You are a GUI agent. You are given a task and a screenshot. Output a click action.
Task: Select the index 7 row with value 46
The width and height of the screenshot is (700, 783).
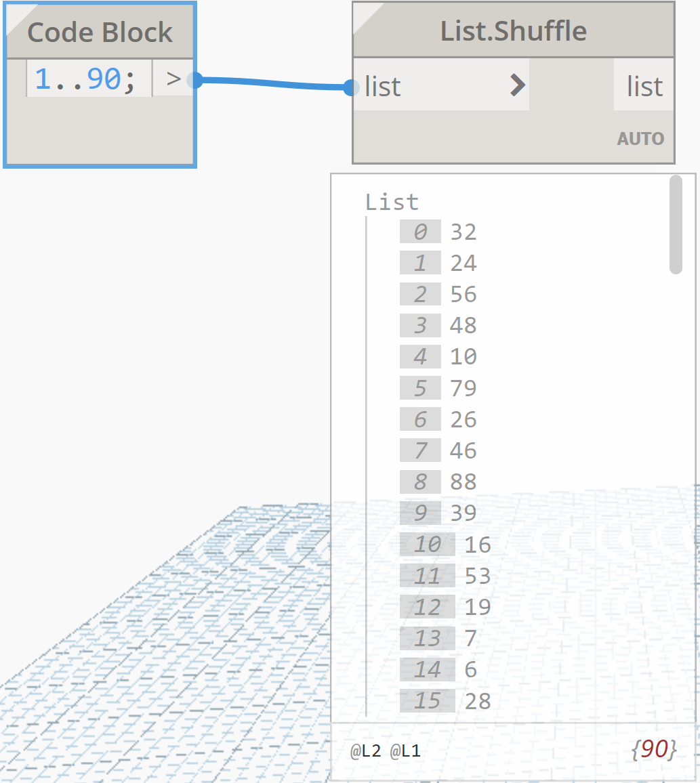point(438,450)
